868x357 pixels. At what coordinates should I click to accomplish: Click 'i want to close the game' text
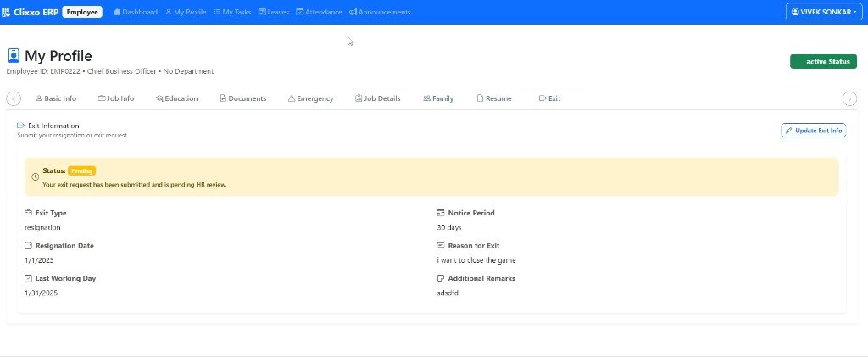[476, 260]
